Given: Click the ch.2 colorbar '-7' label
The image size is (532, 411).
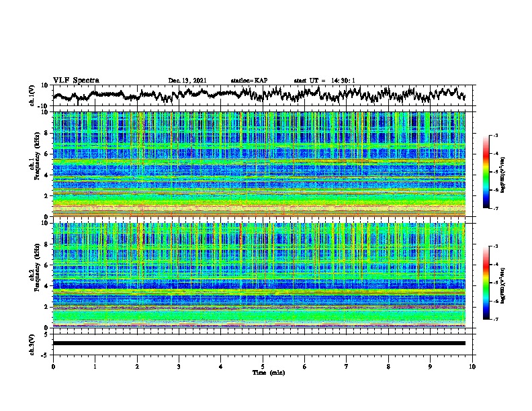Looking at the screenshot, I should (495, 319).
